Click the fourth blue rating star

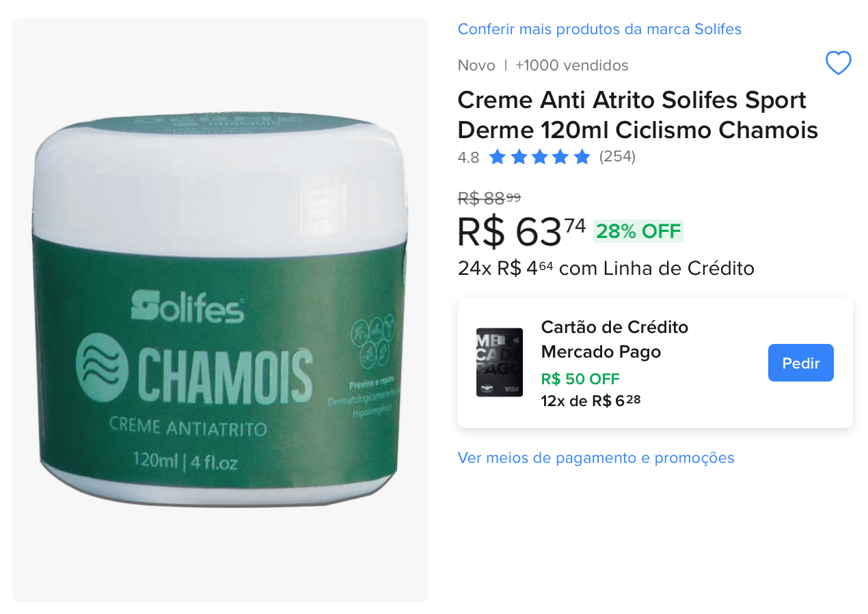[561, 157]
